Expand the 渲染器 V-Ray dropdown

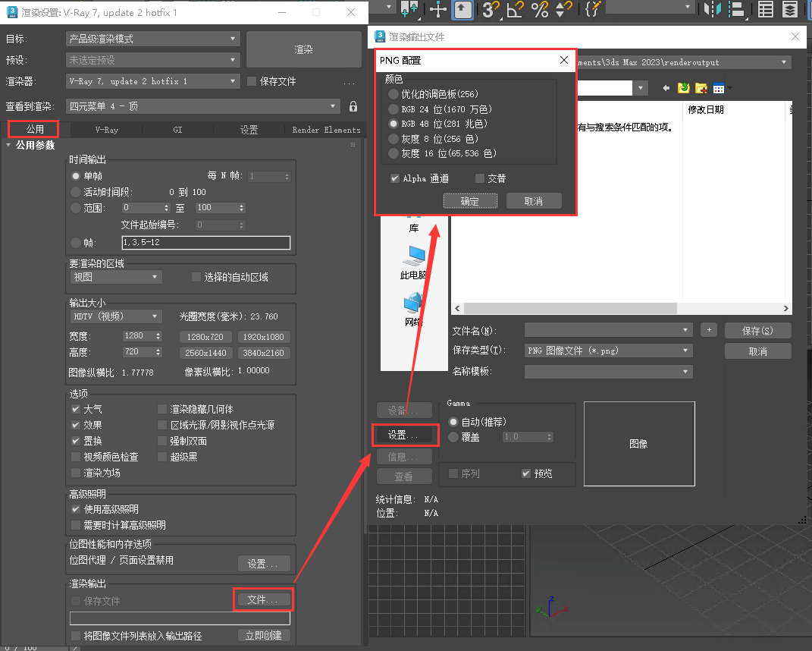[x=152, y=81]
